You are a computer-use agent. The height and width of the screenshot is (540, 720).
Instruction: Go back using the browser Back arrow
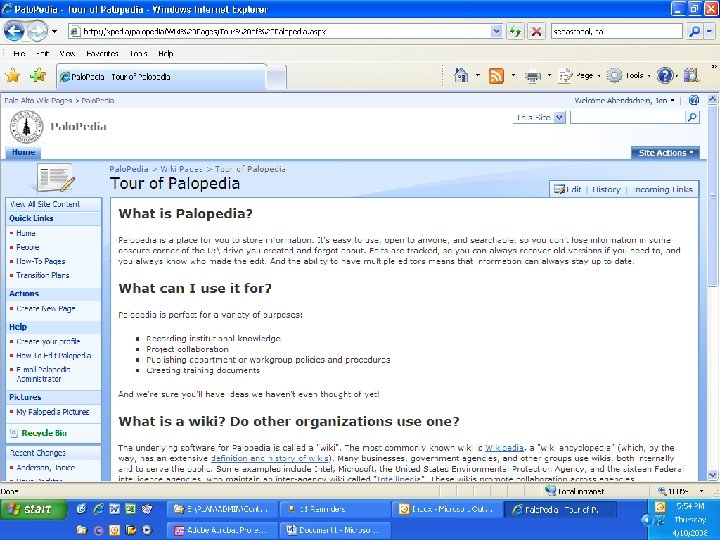[14, 31]
